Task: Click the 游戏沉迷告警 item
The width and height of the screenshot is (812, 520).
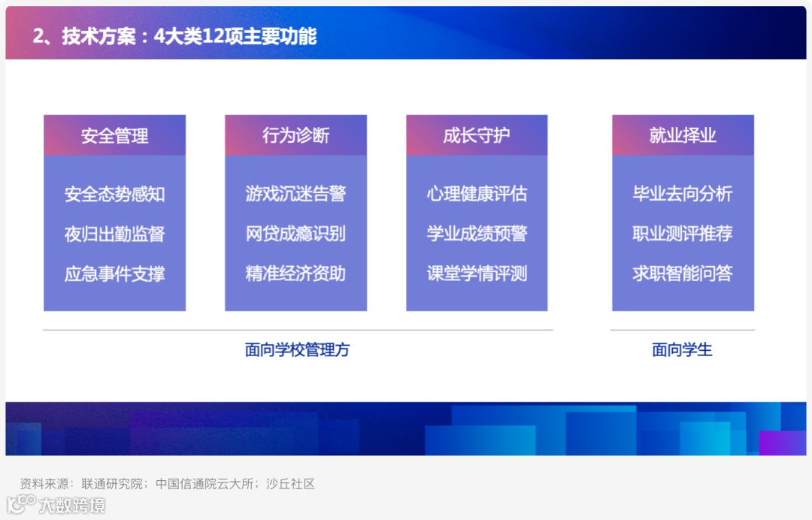Action: pos(295,194)
